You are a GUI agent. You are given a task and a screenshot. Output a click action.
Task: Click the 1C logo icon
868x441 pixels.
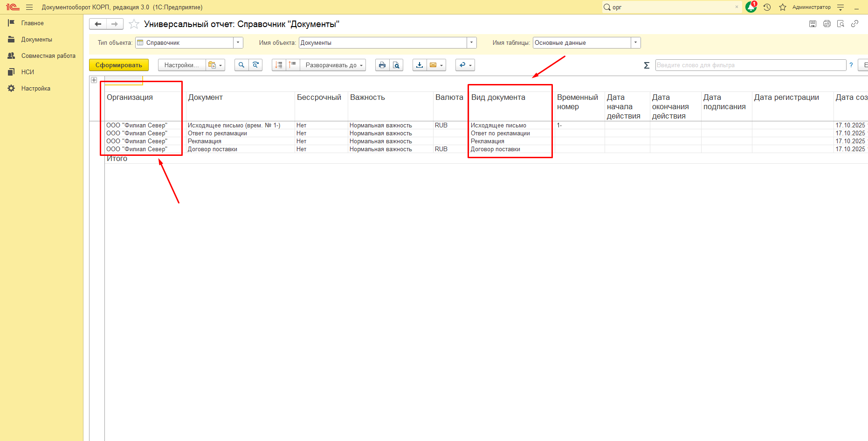click(13, 7)
